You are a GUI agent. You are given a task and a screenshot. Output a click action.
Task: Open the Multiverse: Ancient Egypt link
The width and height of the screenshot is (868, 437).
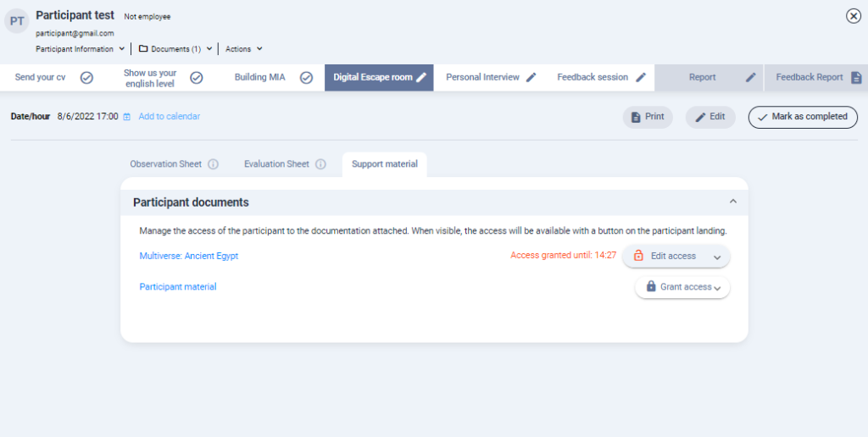click(x=189, y=256)
